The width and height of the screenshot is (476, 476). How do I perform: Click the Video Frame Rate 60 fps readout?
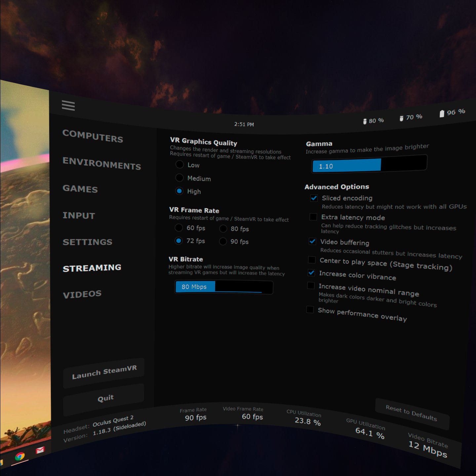[244, 414]
